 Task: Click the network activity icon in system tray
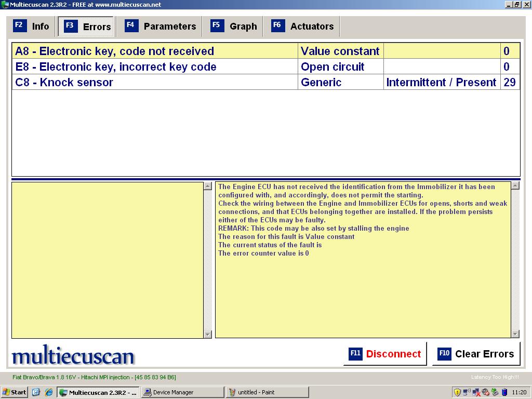pos(466,392)
